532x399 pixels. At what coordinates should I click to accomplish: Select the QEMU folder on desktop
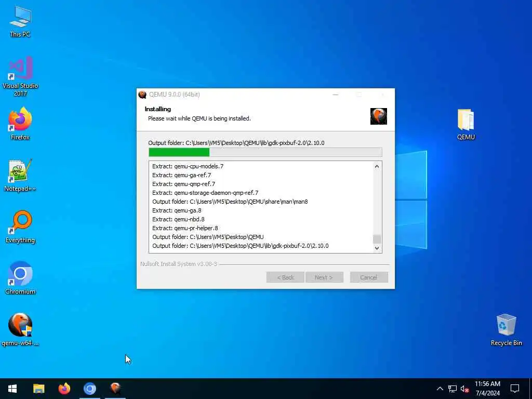coord(466,124)
